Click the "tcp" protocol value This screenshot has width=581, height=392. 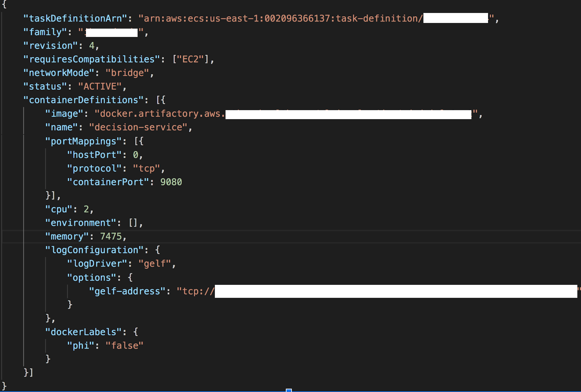coord(147,168)
